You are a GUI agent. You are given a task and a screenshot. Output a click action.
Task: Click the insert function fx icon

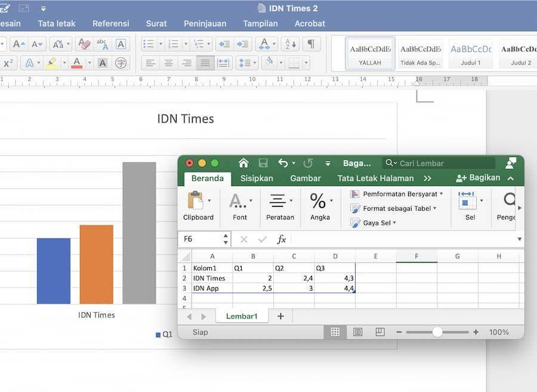282,239
